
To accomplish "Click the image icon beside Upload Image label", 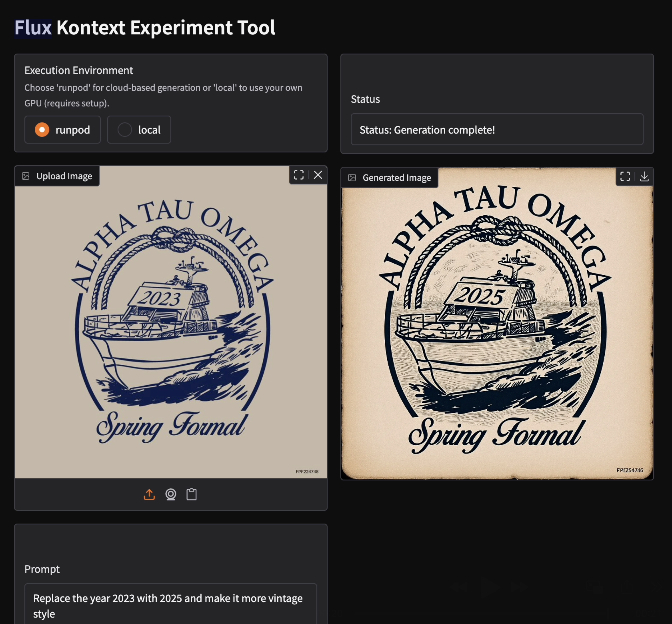I will click(26, 176).
